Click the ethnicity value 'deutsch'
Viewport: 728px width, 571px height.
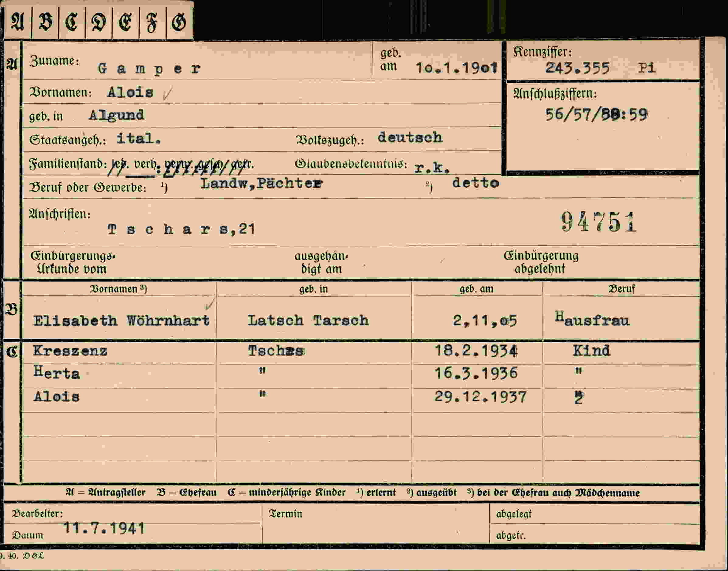click(x=410, y=137)
